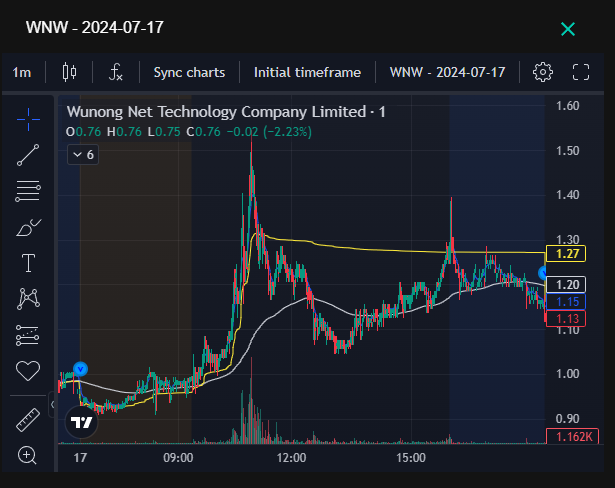
Task: Click the -0.02 (-2.23%) change value
Action: (269, 132)
